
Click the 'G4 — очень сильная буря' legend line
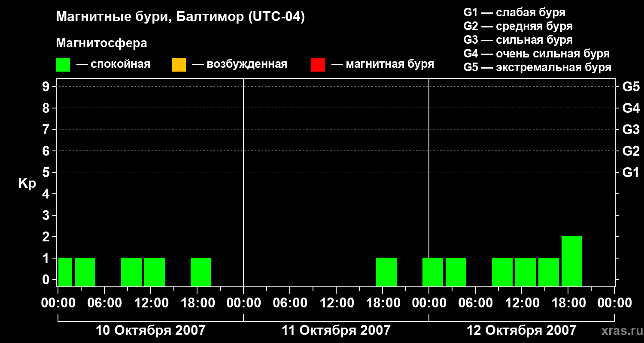coord(537,54)
